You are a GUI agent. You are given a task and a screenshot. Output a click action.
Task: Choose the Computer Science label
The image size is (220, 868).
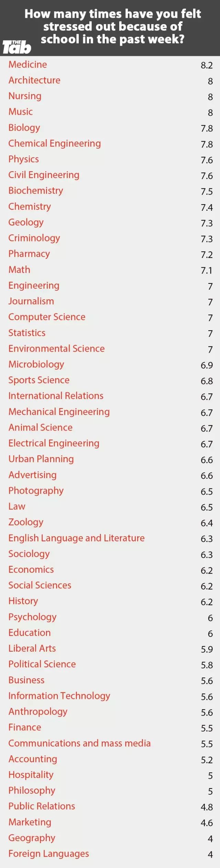(47, 317)
